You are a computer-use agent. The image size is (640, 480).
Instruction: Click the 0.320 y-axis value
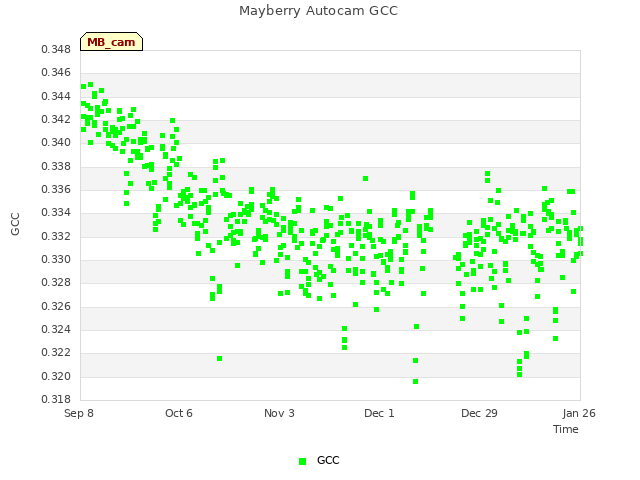point(56,376)
